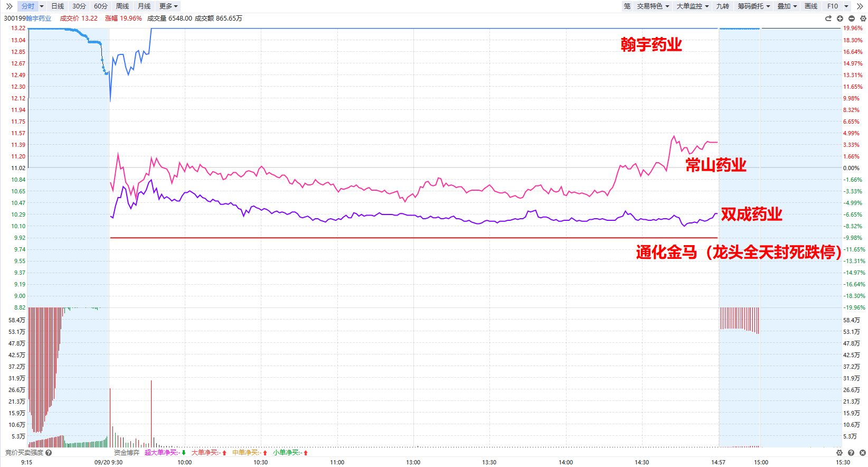This screenshot has width=868, height=467.
Task: Open bottom-right indicator settings gear icon
Action: point(839,453)
